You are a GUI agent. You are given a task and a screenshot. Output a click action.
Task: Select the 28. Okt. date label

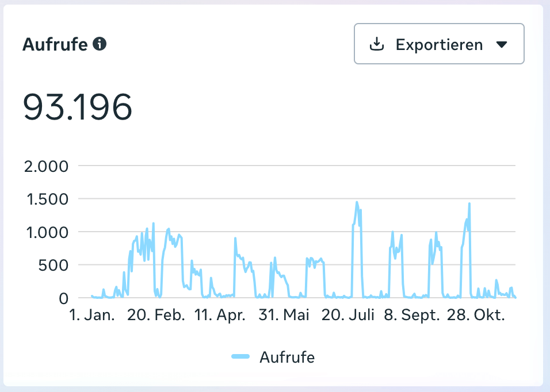476,315
